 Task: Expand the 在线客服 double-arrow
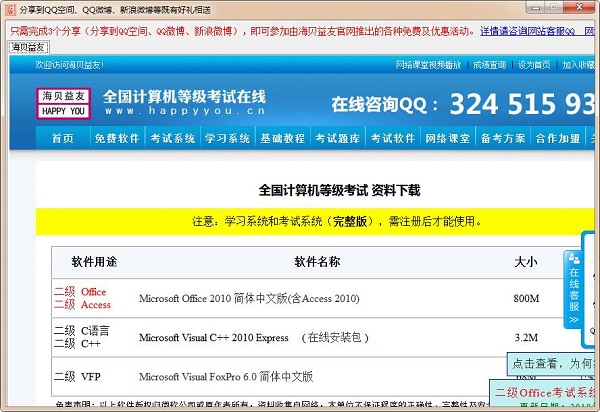click(x=574, y=319)
